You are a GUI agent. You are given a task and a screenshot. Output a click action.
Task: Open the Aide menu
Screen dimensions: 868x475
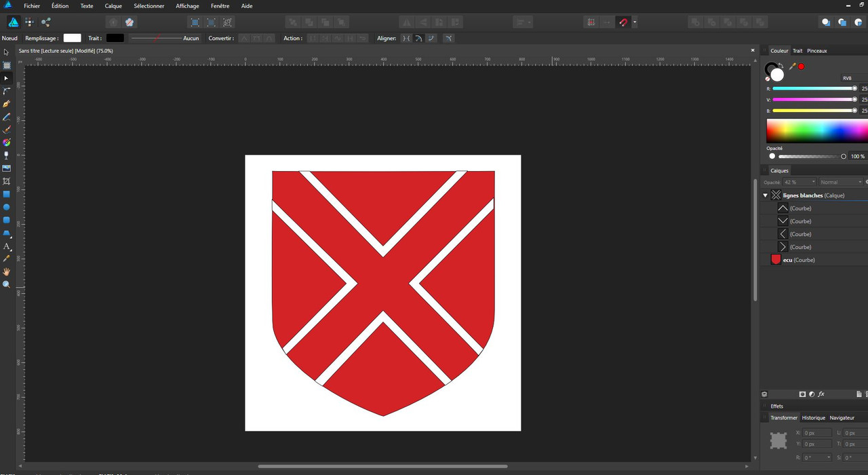tap(247, 6)
